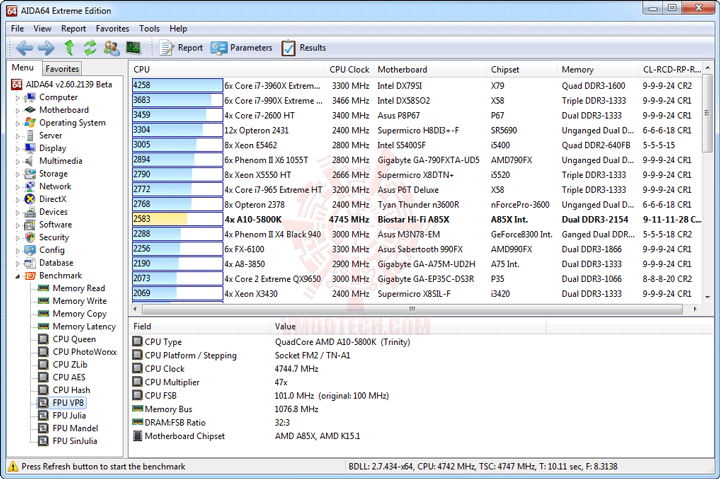The width and height of the screenshot is (720, 479).
Task: Open the Report toolbar button
Action: (x=181, y=48)
